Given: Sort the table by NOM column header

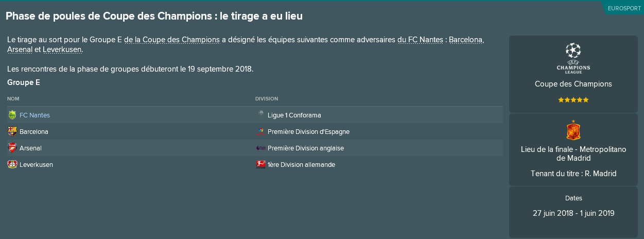Looking at the screenshot, I should 13,98.
